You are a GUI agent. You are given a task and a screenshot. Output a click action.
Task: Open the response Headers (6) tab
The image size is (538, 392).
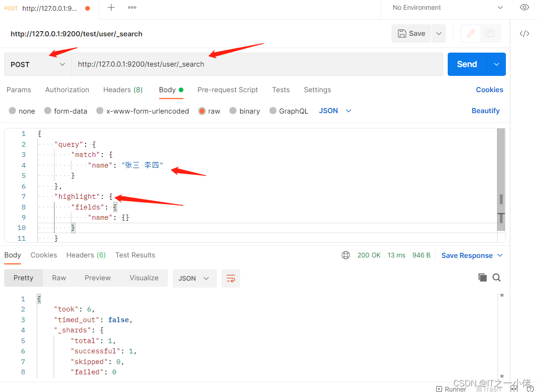coord(86,255)
